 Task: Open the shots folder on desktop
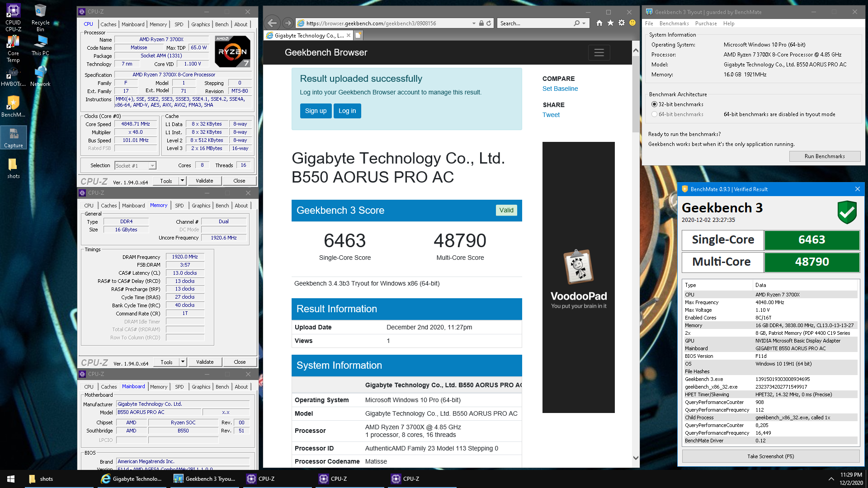coord(14,168)
